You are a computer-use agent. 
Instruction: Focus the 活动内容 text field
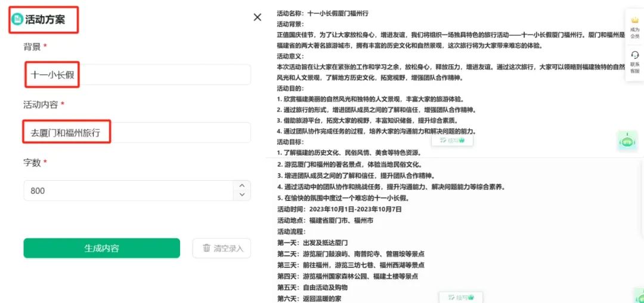(x=137, y=133)
